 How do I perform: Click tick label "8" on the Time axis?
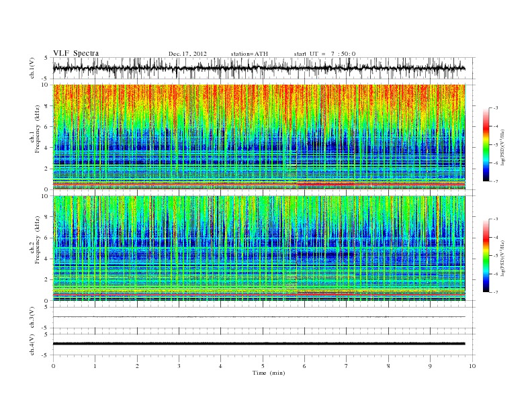[388, 366]
